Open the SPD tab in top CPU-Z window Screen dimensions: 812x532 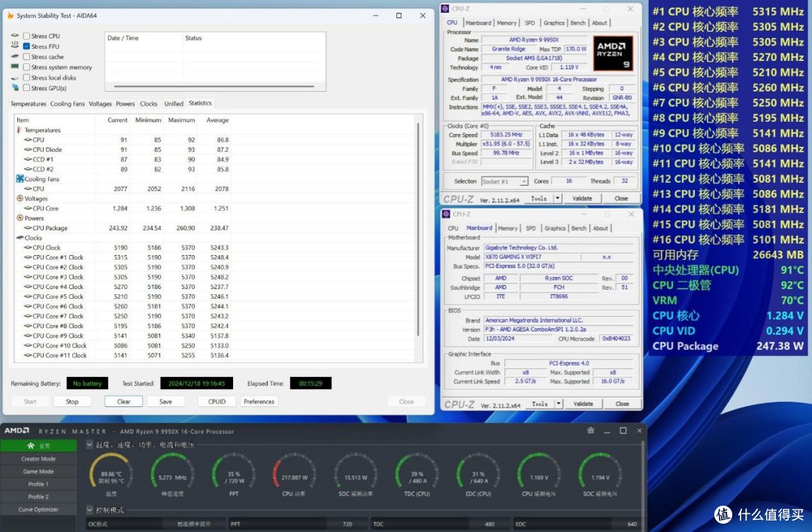[530, 23]
